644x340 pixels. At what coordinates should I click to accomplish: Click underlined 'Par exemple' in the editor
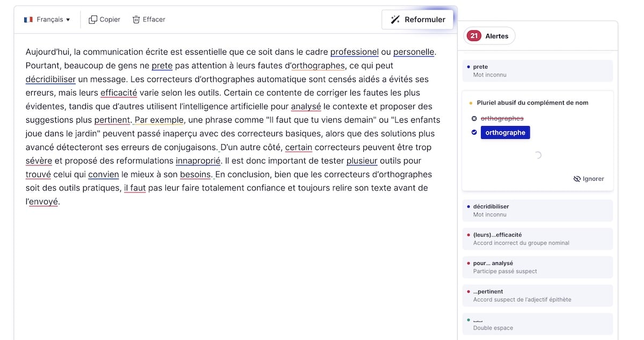coord(159,120)
